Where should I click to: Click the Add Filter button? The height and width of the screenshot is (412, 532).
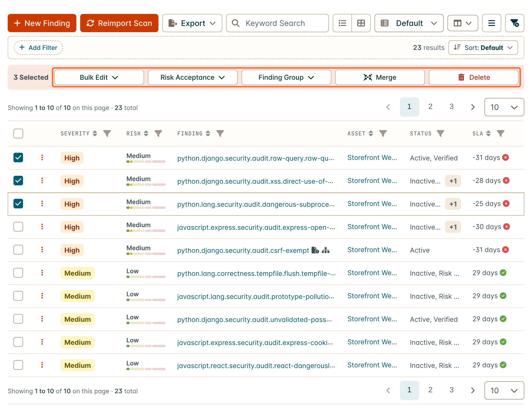(38, 48)
